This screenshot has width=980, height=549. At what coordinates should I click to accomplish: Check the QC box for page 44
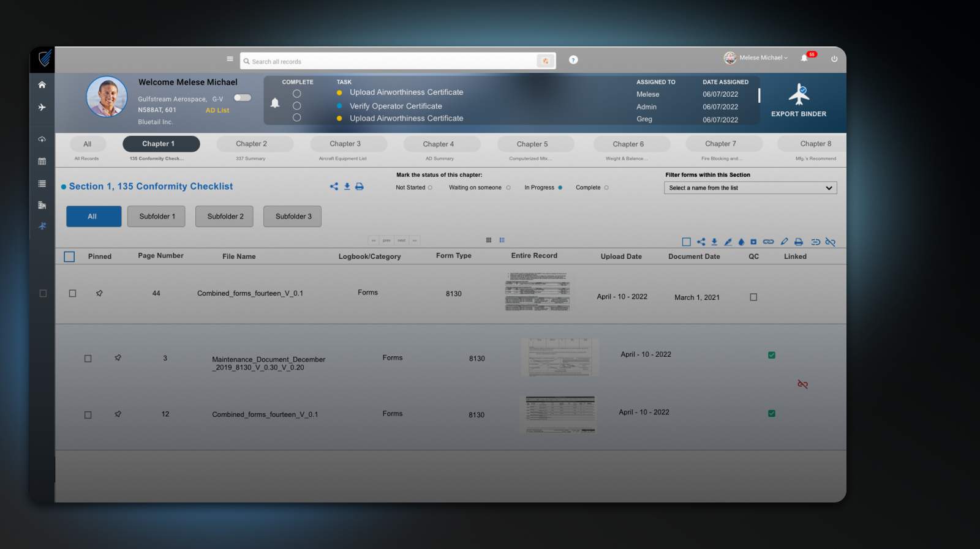point(753,297)
